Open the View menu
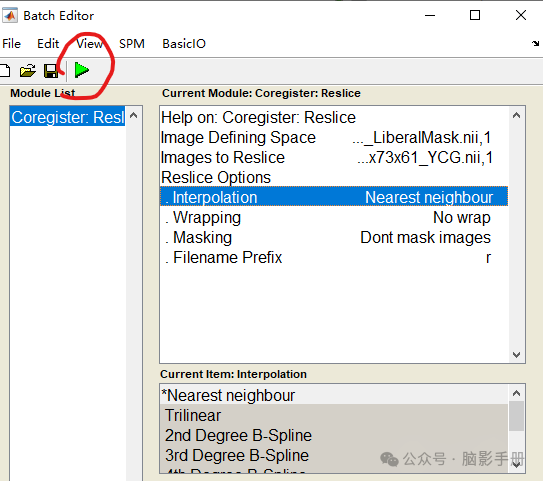543x481 pixels. pyautogui.click(x=90, y=44)
